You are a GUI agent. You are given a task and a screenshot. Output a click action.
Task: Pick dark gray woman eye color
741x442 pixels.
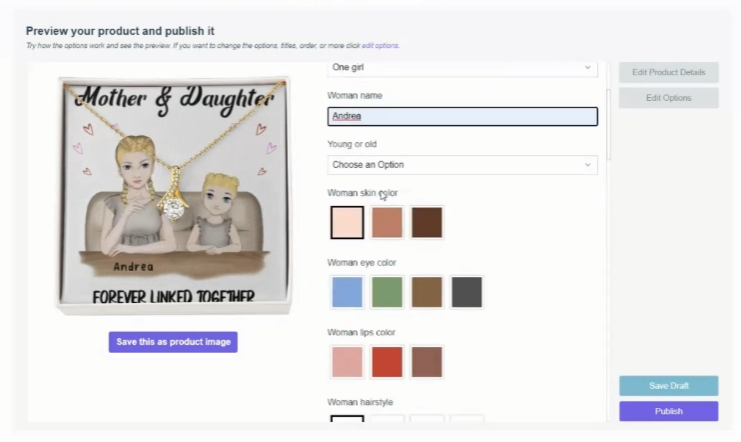(466, 292)
